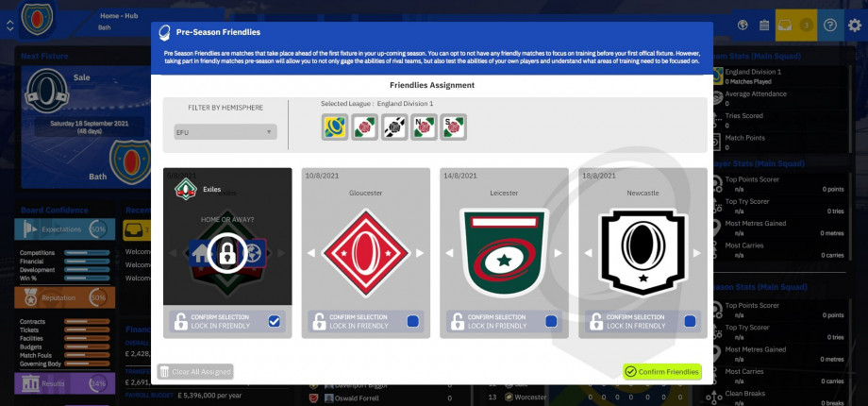The image size is (868, 406).
Task: Uncheck the Exiles lock in friendly checkbox
Action: 274,321
